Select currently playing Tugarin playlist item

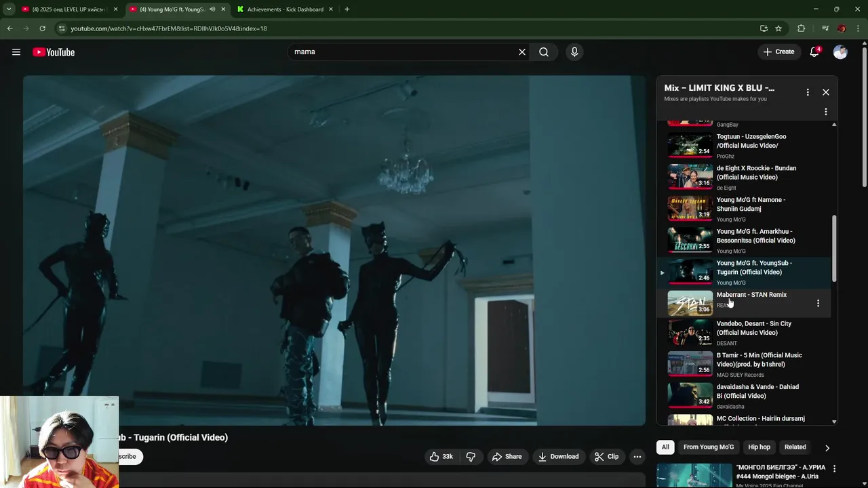tap(744, 272)
